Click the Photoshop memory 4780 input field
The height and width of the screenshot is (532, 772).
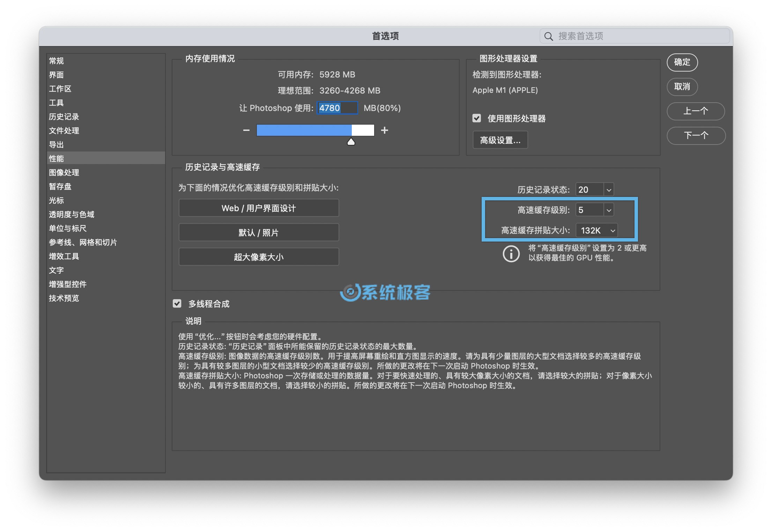pyautogui.click(x=337, y=108)
